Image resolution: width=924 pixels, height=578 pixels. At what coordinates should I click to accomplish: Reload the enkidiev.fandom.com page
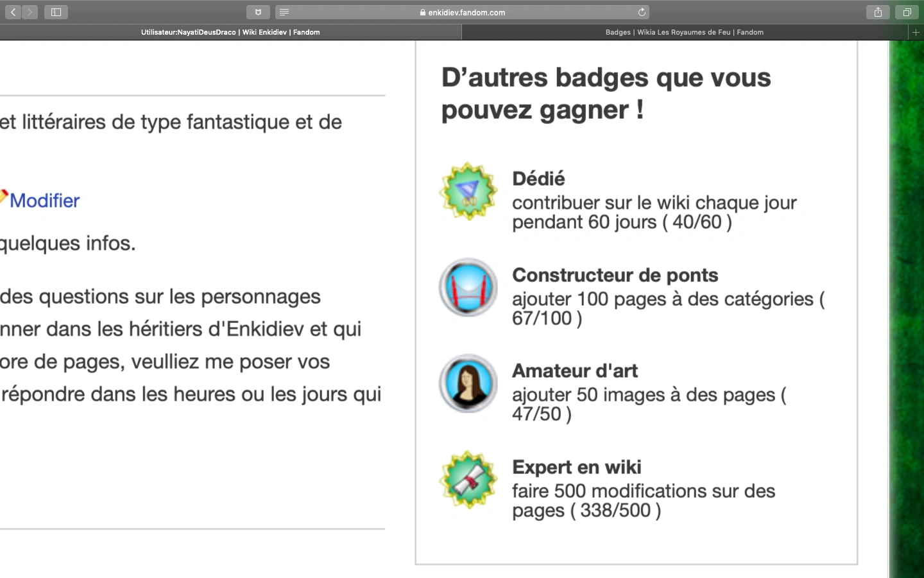(642, 12)
